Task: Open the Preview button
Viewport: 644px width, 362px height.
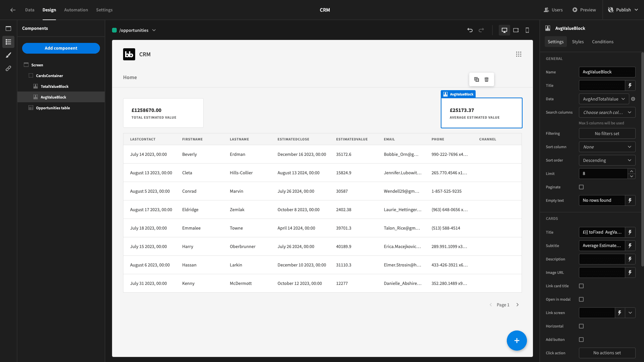Action: point(584,10)
